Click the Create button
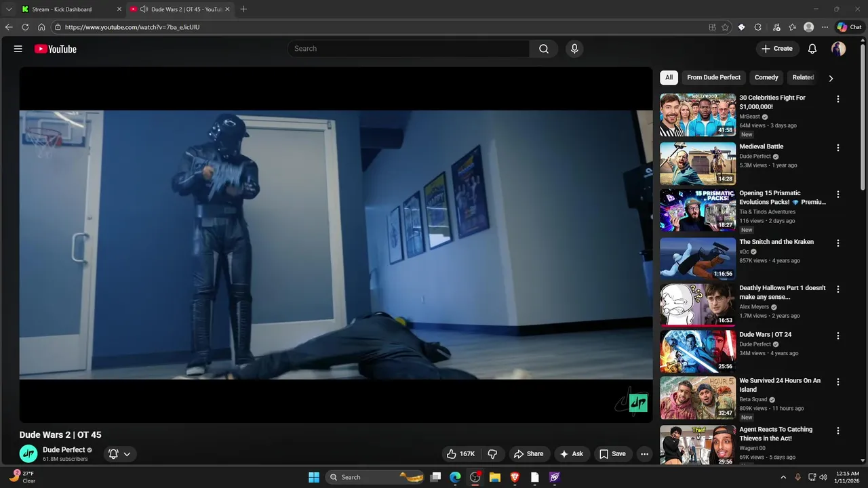Screen dimensions: 868x488 [776, 49]
